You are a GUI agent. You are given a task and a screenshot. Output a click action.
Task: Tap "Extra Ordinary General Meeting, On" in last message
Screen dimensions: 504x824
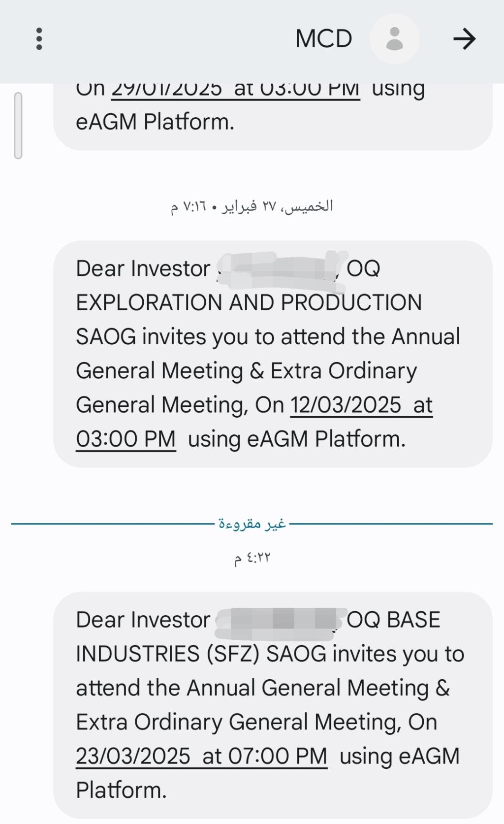256,722
